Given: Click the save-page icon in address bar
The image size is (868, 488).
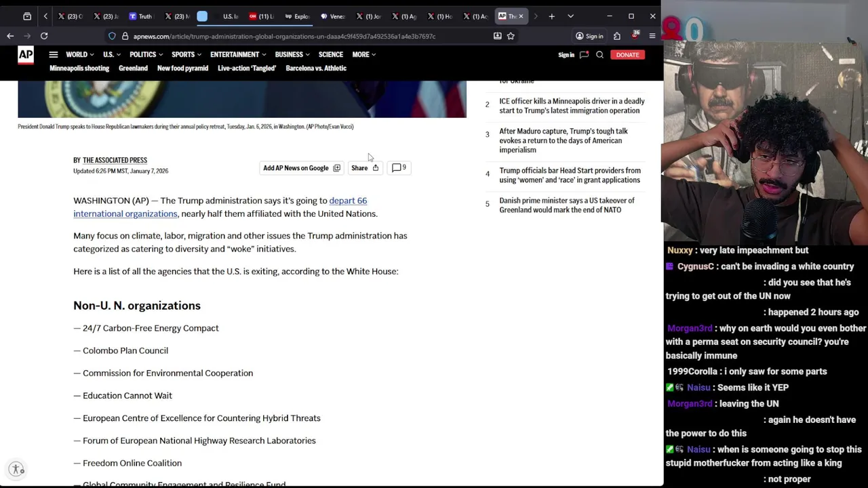Looking at the screenshot, I should click(x=497, y=36).
